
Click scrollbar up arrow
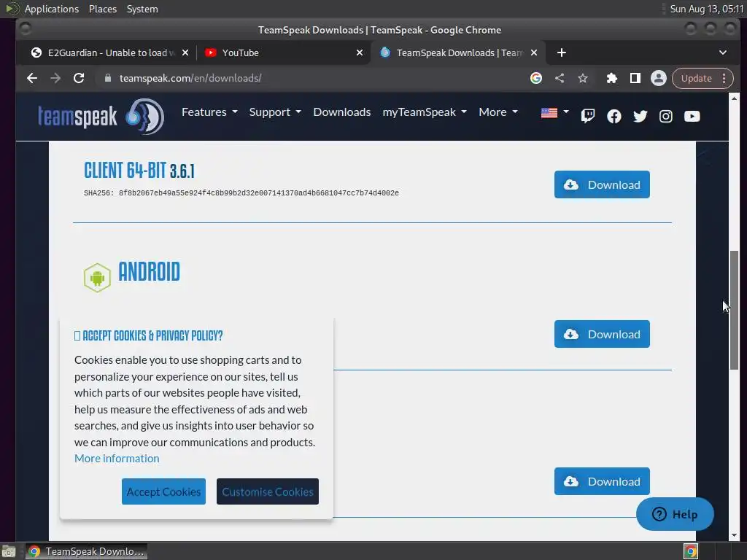734,98
